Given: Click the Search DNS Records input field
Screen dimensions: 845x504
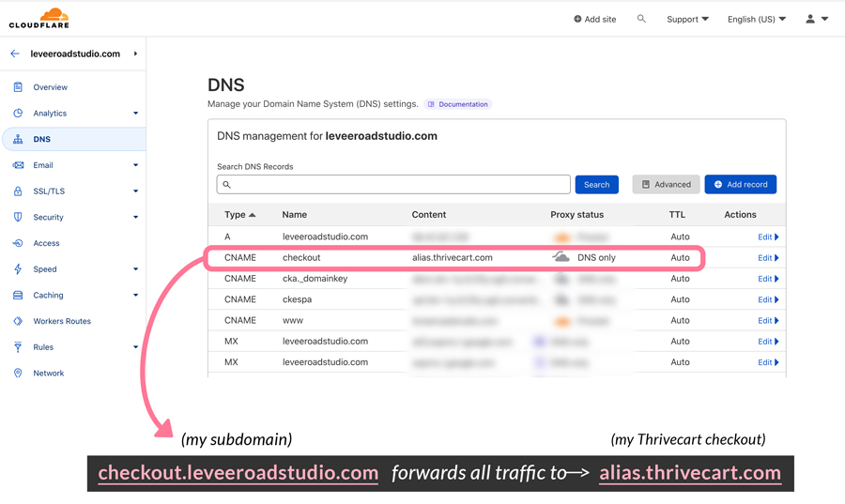Looking at the screenshot, I should pyautogui.click(x=393, y=184).
